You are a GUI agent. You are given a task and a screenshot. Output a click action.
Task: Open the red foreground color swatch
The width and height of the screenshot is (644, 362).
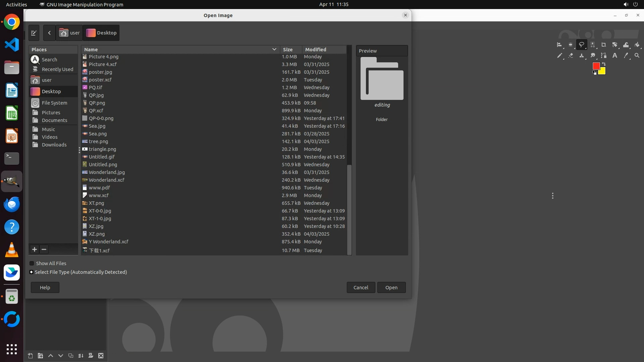pyautogui.click(x=596, y=66)
